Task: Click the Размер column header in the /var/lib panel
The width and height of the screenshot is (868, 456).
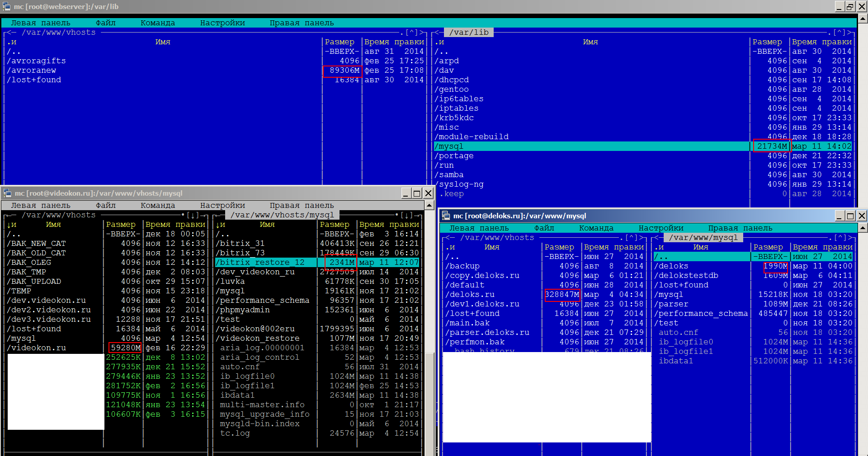Action: coord(767,42)
